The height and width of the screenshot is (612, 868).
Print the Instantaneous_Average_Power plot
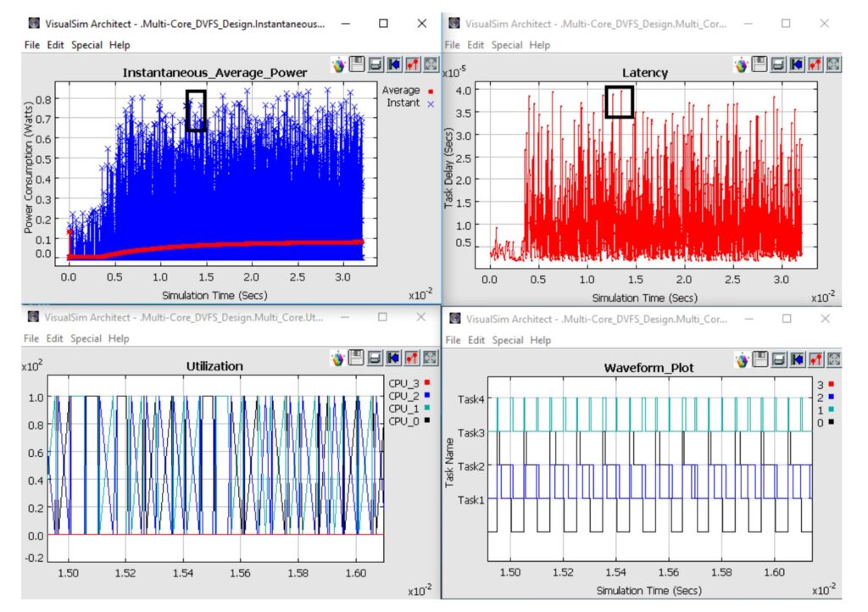click(376, 64)
